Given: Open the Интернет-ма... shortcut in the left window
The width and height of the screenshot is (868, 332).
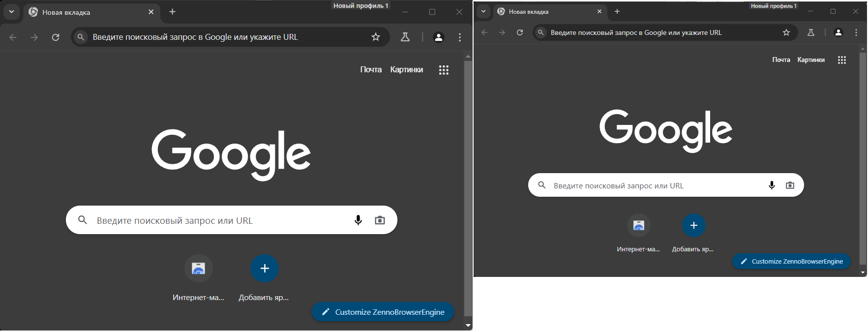Looking at the screenshot, I should (x=198, y=269).
